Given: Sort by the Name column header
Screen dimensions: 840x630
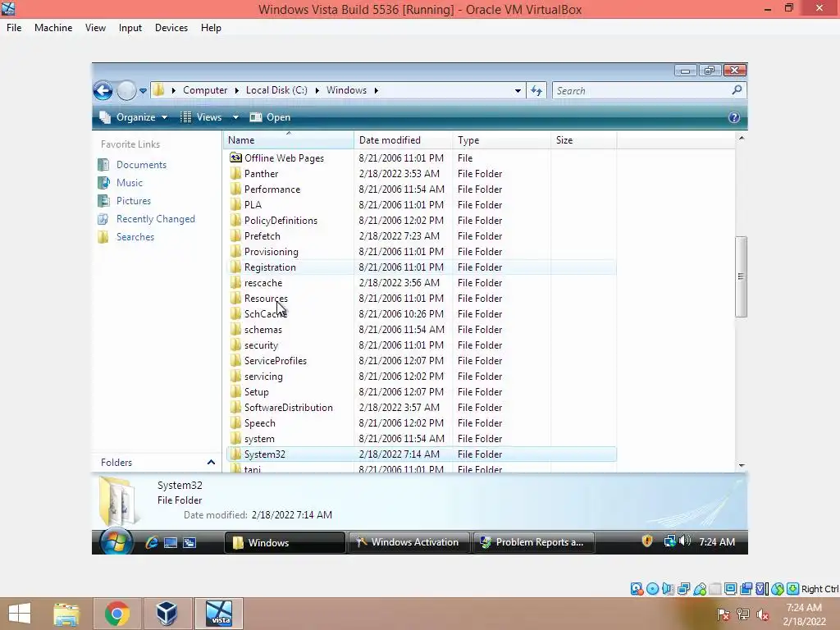Looking at the screenshot, I should point(289,139).
